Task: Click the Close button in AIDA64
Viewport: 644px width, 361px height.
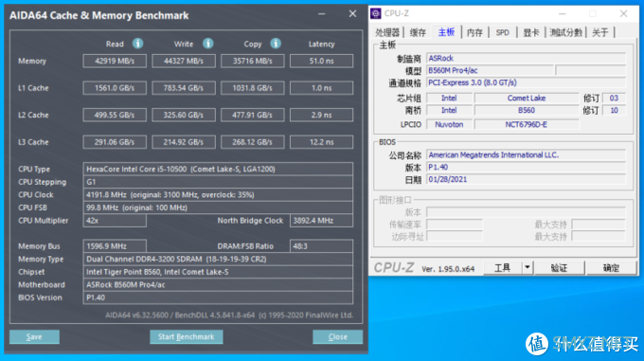Action: (x=337, y=336)
